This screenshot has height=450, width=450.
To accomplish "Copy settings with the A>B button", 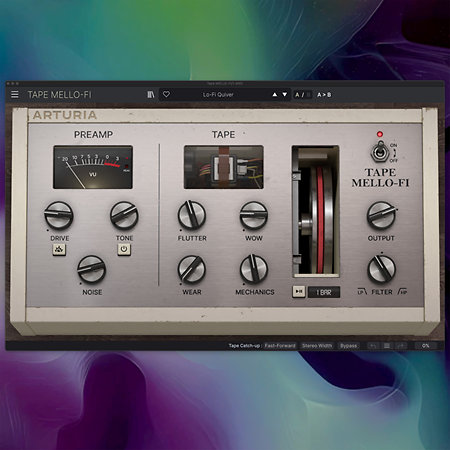I will 324,95.
